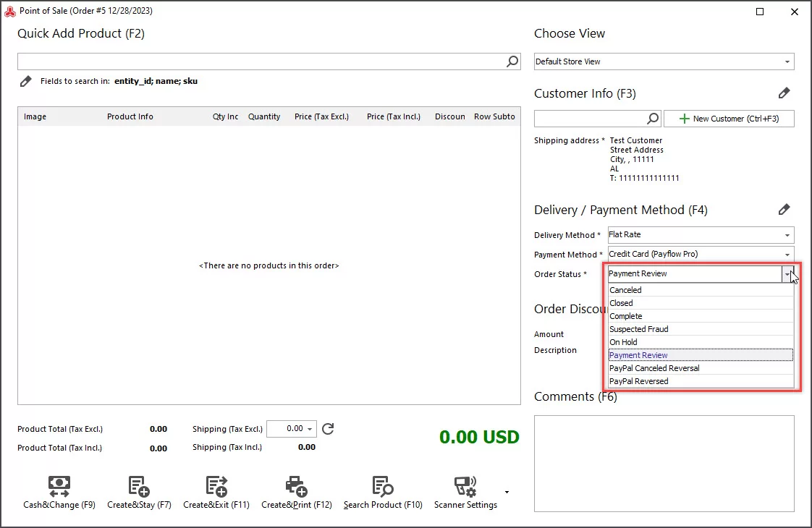Expand the arrow next to Scanner Settings
Screen dimensions: 812x528
[x=507, y=492]
